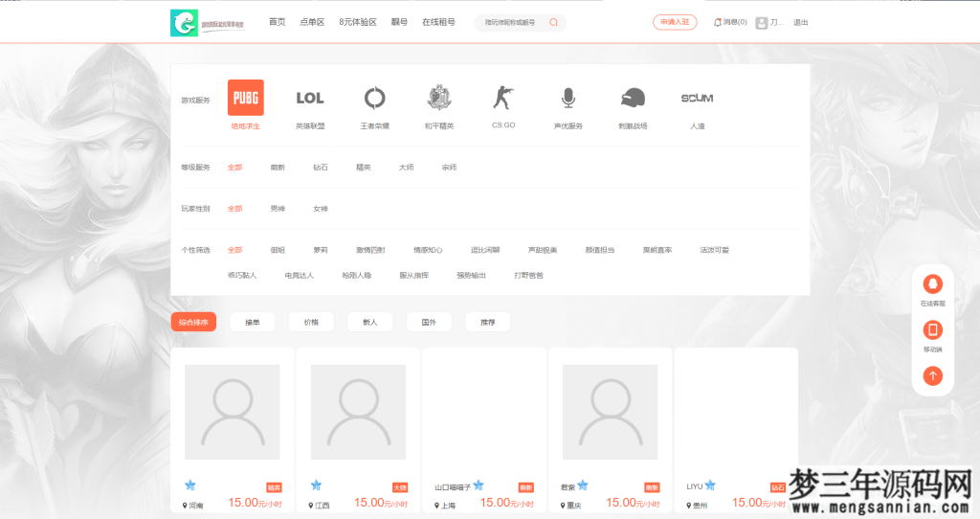This screenshot has height=519, width=980.
Task: Select the 声优服务 microphone icon
Action: 568,98
